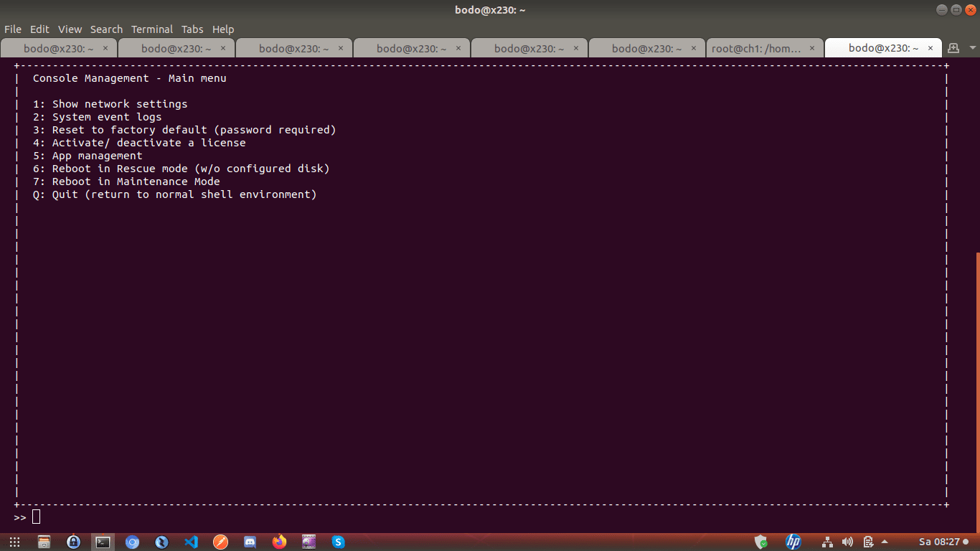Viewport: 980px width, 551px height.
Task: Click '5: App management' line
Action: [88, 156]
